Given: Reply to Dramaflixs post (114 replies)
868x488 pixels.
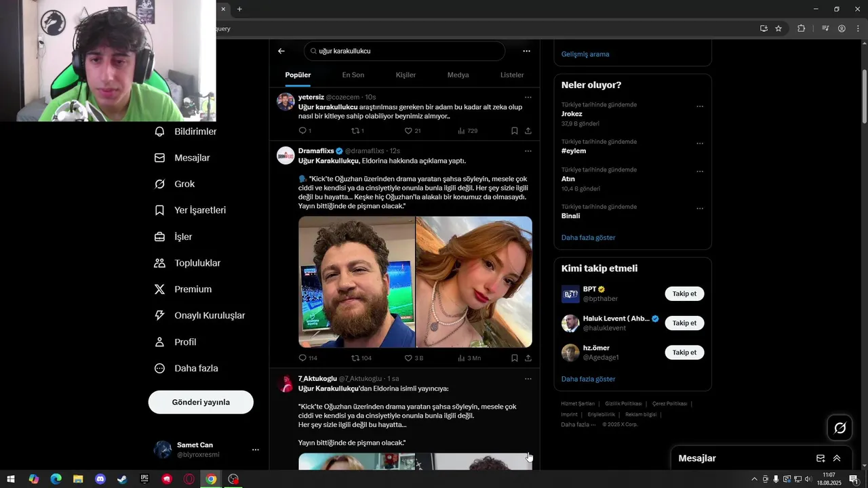Looking at the screenshot, I should 308,358.
